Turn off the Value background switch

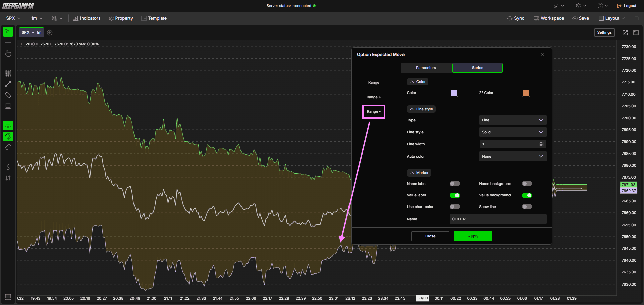point(527,195)
